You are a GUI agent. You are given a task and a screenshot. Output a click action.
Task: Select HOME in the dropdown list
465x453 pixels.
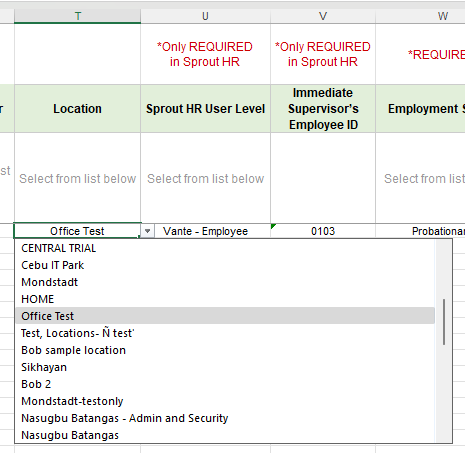click(225, 299)
